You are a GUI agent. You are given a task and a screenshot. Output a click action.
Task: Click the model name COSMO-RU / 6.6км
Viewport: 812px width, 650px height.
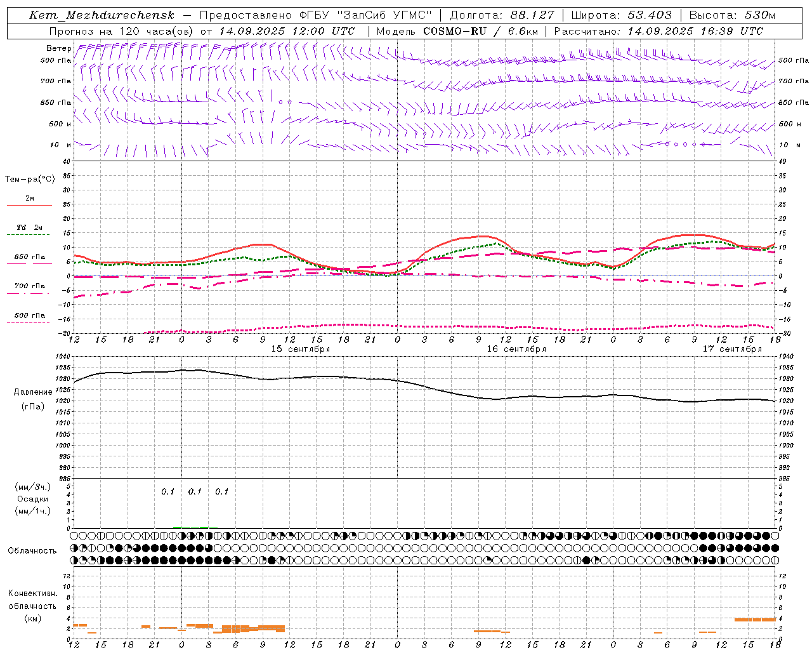pyautogui.click(x=480, y=31)
